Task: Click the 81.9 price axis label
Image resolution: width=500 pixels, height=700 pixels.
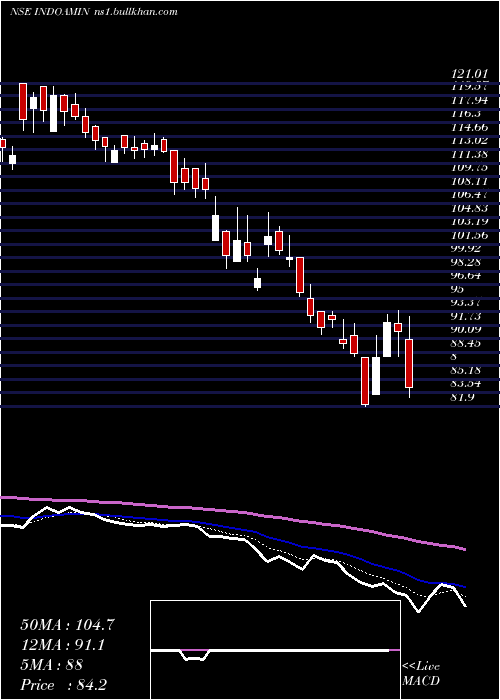Action: pos(462,397)
